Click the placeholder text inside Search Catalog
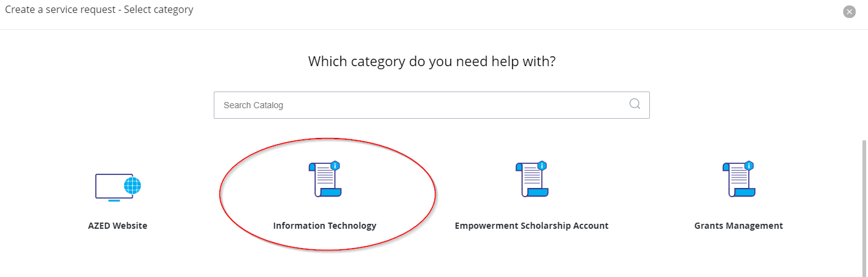This screenshot has height=277, width=868. click(x=253, y=105)
